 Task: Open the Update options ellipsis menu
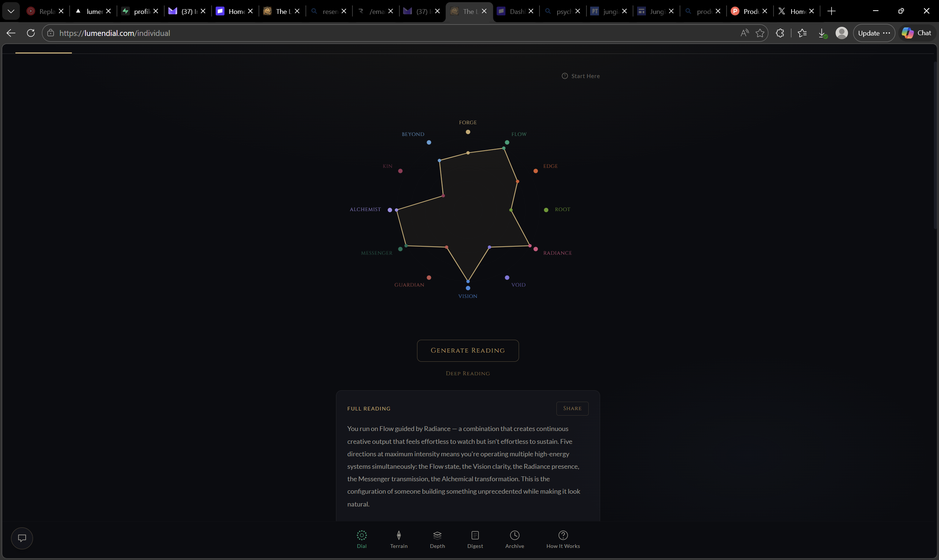point(887,33)
